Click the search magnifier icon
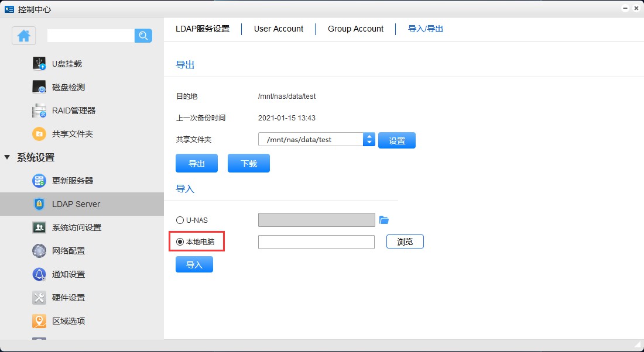 click(143, 36)
